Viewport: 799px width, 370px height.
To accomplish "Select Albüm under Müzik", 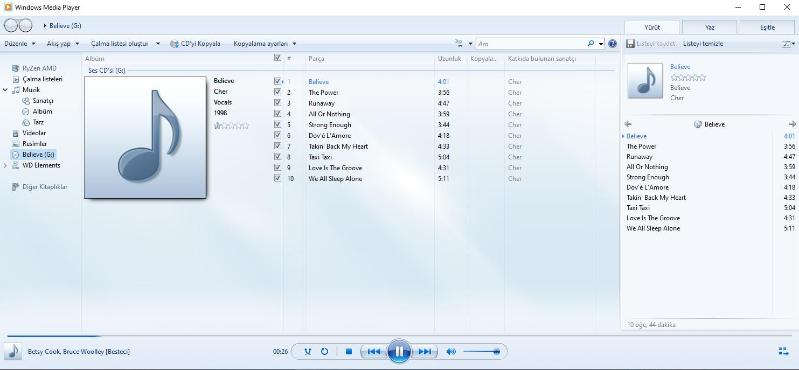I will (x=37, y=112).
